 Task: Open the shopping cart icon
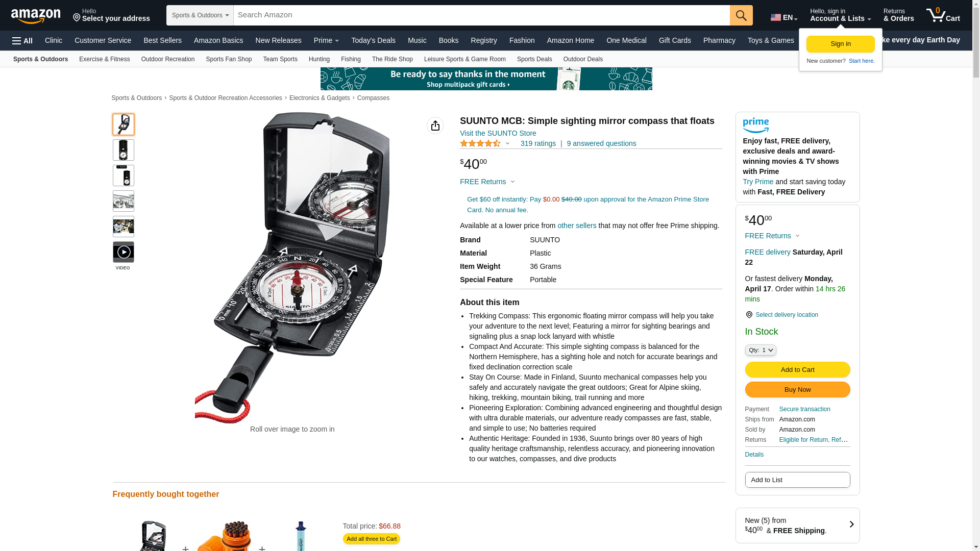click(943, 15)
